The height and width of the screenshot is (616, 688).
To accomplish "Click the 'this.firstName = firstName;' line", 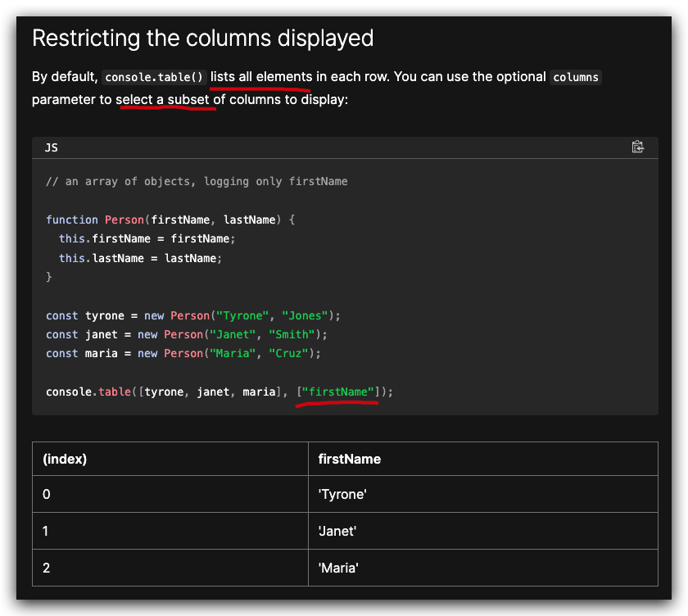I will click(147, 238).
